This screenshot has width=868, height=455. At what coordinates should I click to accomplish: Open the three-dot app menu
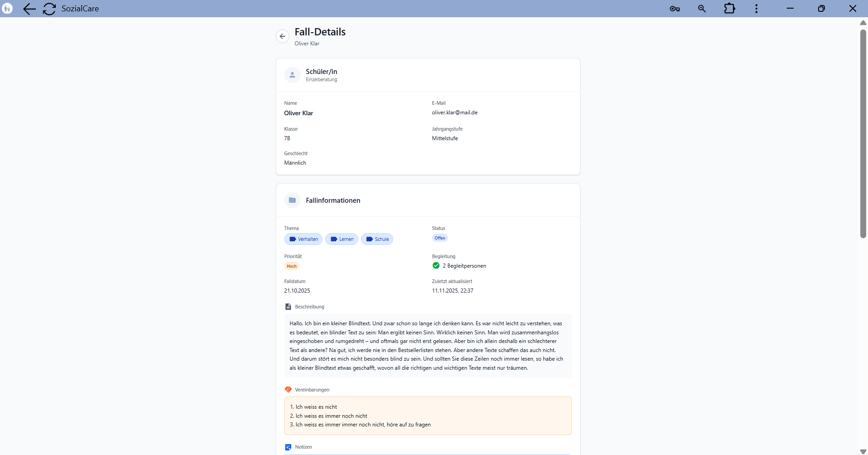(x=756, y=9)
